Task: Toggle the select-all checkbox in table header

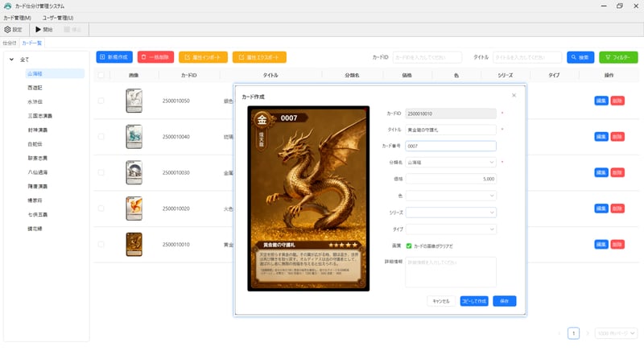Action: 101,75
